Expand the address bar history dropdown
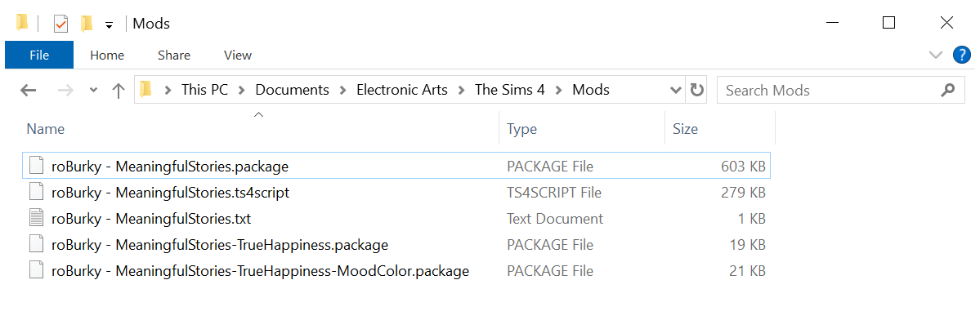980x329 pixels. [676, 90]
